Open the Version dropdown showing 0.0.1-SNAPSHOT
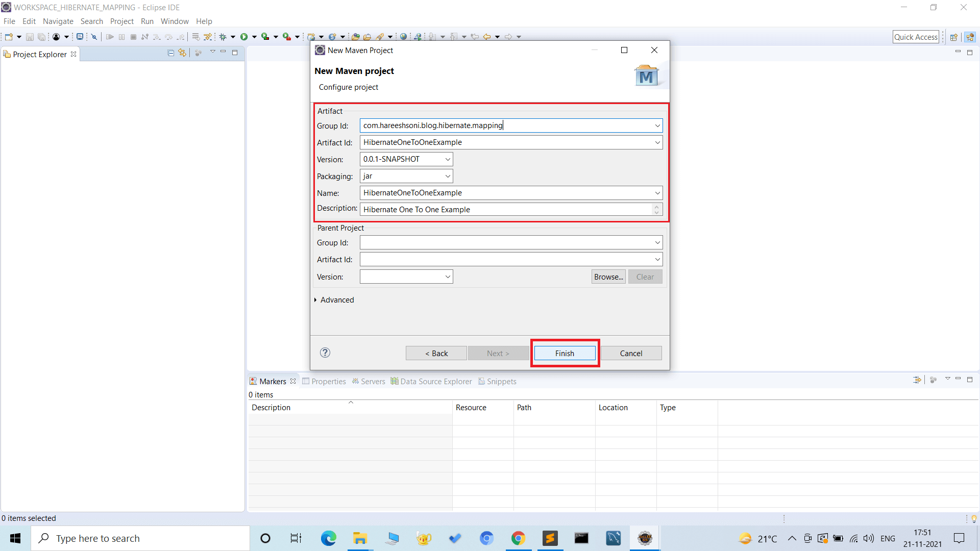This screenshot has width=980, height=551. point(447,159)
